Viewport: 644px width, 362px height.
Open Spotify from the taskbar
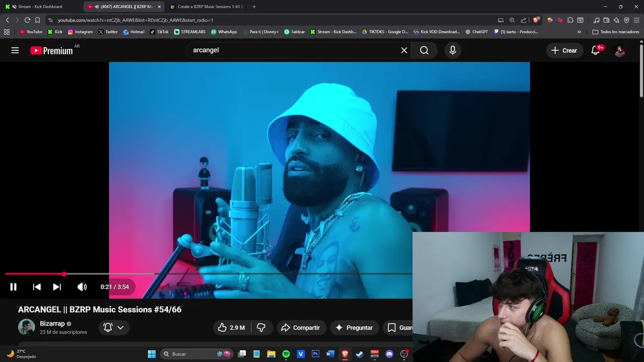click(286, 354)
